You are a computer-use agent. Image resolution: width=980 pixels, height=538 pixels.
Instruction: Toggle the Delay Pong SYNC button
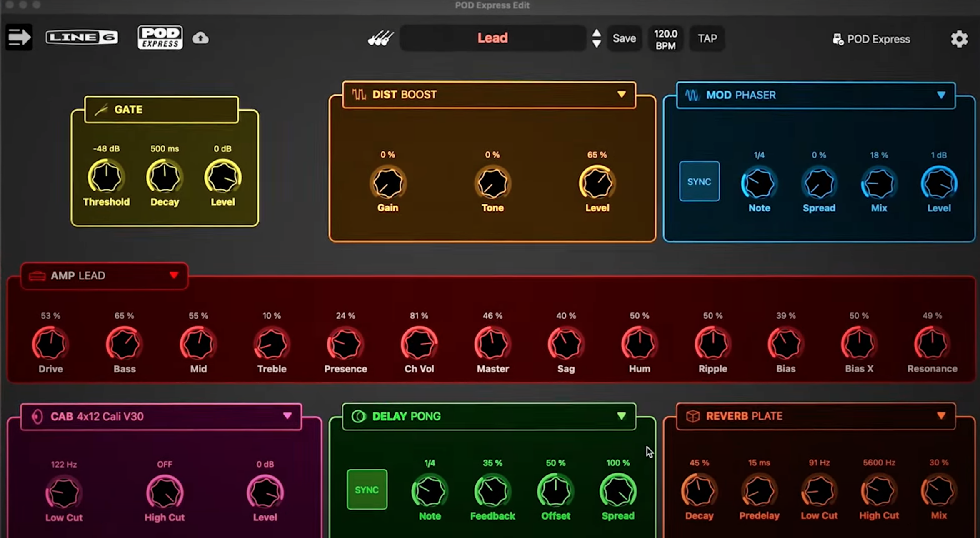coord(367,490)
